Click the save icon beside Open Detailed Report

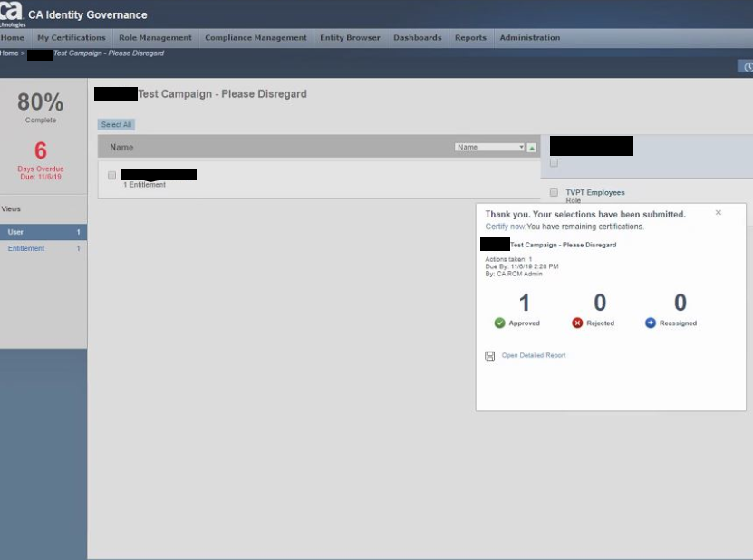pos(490,356)
